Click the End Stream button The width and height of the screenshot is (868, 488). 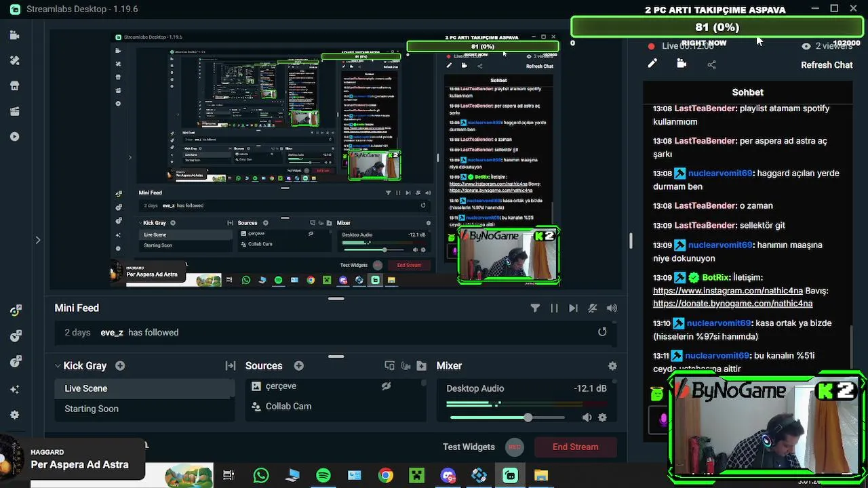point(576,447)
